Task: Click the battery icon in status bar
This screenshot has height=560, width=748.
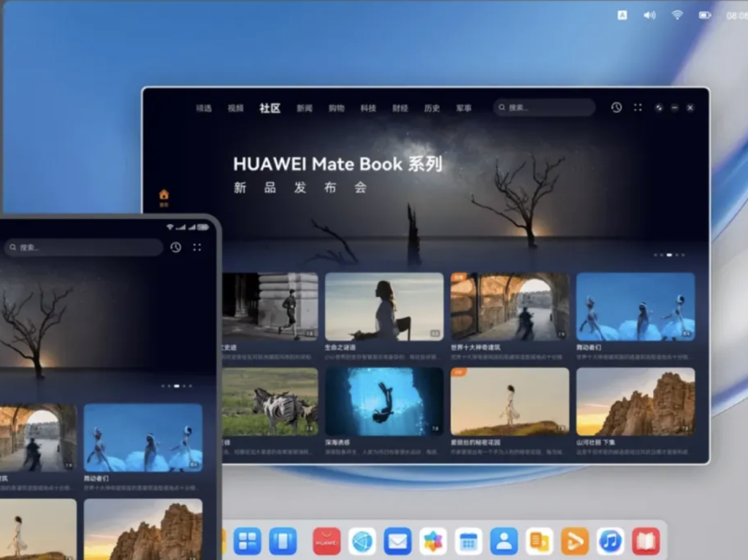Action: [705, 15]
